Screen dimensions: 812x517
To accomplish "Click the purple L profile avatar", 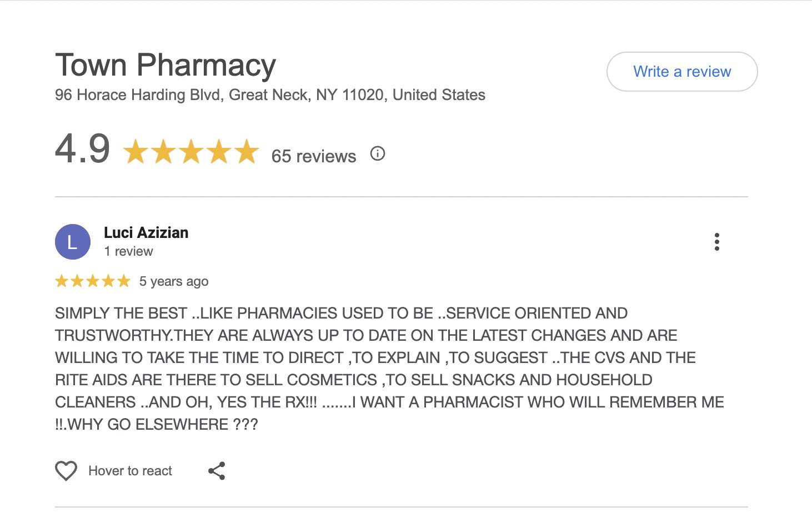I will pyautogui.click(x=73, y=242).
